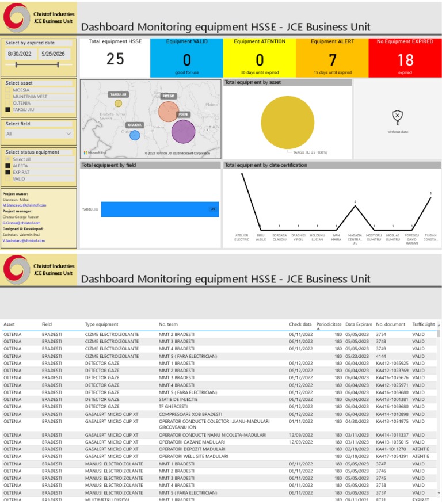Click the shield icon labeled without date
This screenshot has height=504, width=442.
398,117
